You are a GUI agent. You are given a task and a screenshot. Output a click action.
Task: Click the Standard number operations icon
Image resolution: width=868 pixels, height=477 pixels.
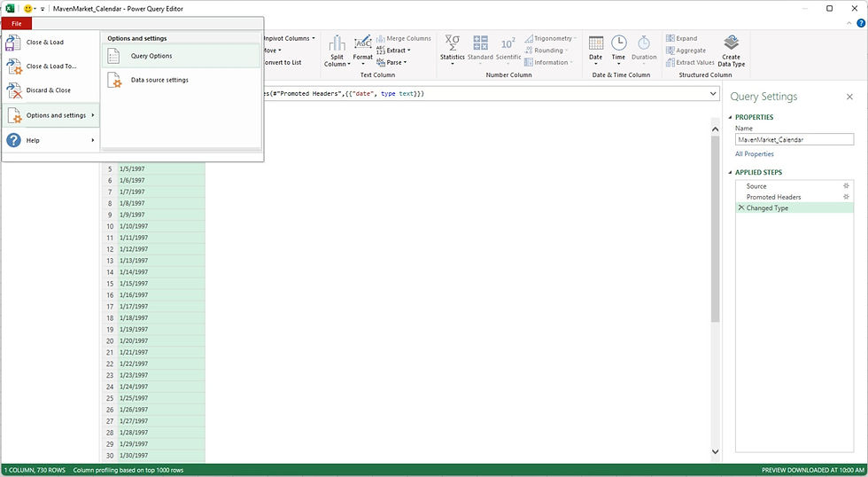click(480, 49)
